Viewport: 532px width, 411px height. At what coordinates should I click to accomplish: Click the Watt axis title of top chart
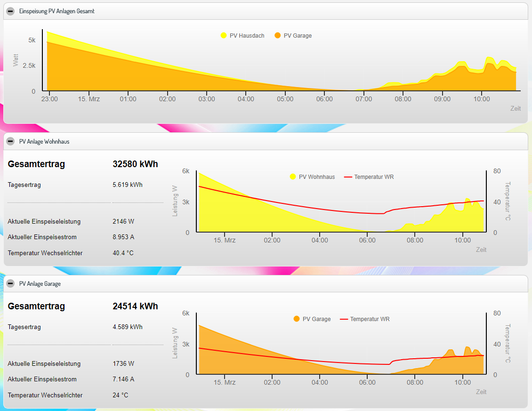[16, 60]
